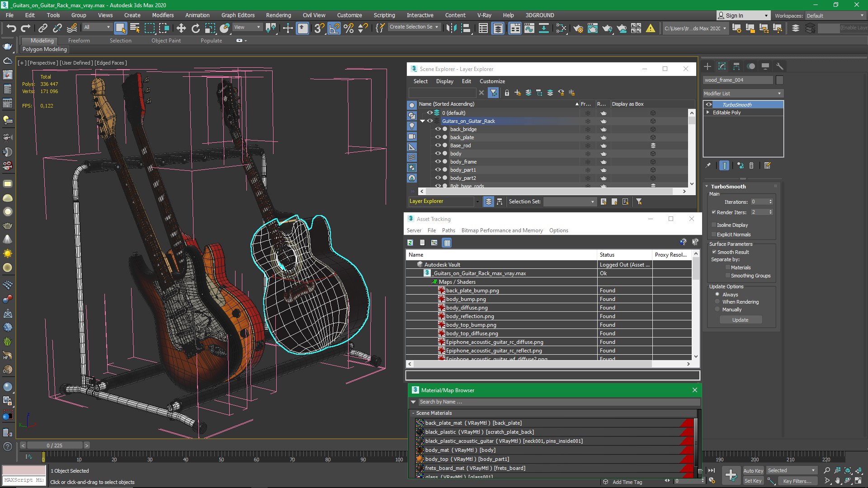
Task: Toggle the Angle Snap tool
Action: (x=334, y=28)
